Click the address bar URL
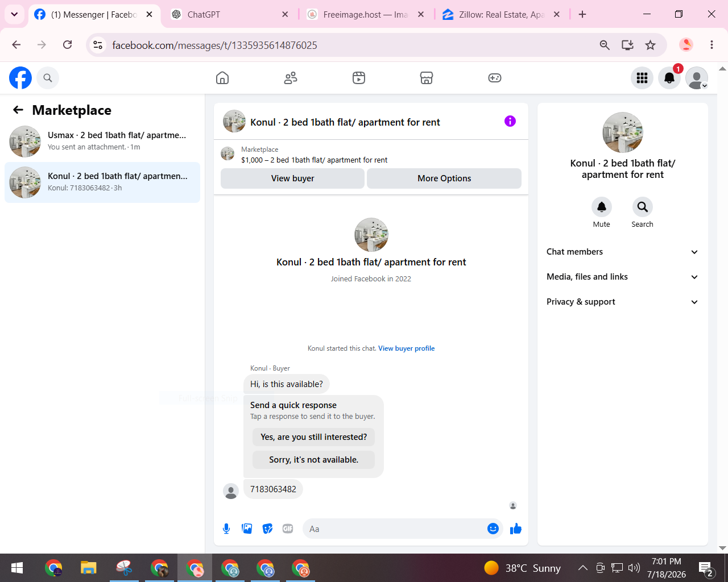The height and width of the screenshot is (582, 728). [x=215, y=45]
